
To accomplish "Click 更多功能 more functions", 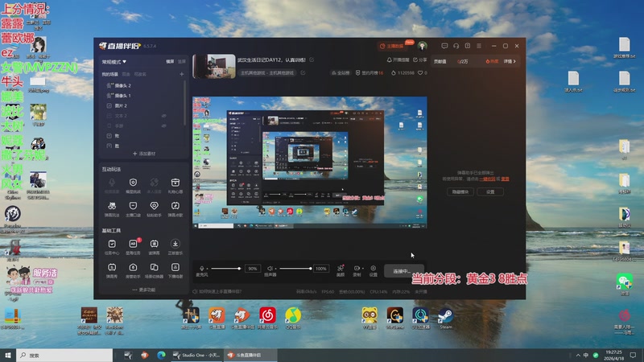I will pos(144,290).
